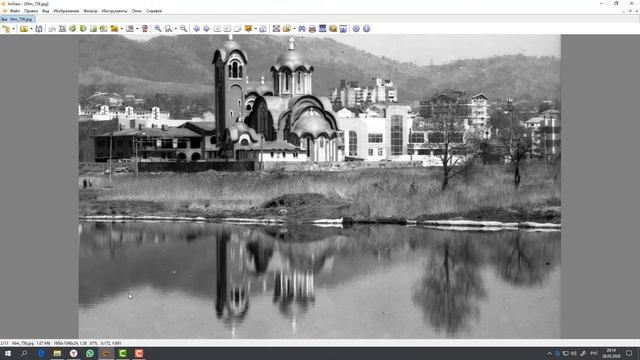Viewport: 640px width, 360px height.
Task: Open the Изображение menu
Action: (66, 11)
